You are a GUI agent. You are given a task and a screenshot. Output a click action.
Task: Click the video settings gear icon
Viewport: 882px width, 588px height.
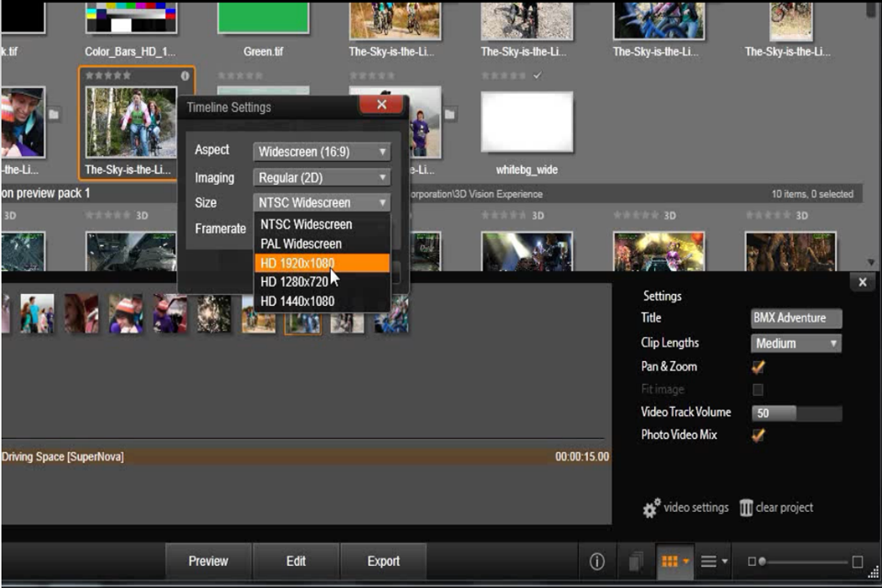[651, 508]
